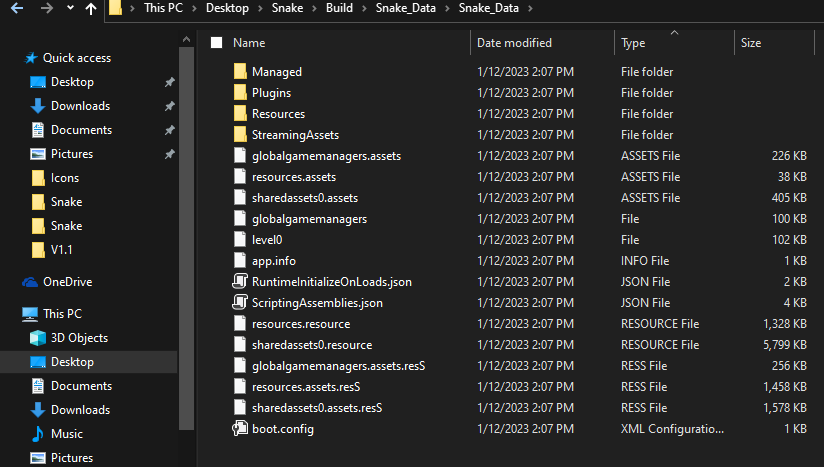Select This PC in address bar
This screenshot has width=824, height=467.
[163, 8]
